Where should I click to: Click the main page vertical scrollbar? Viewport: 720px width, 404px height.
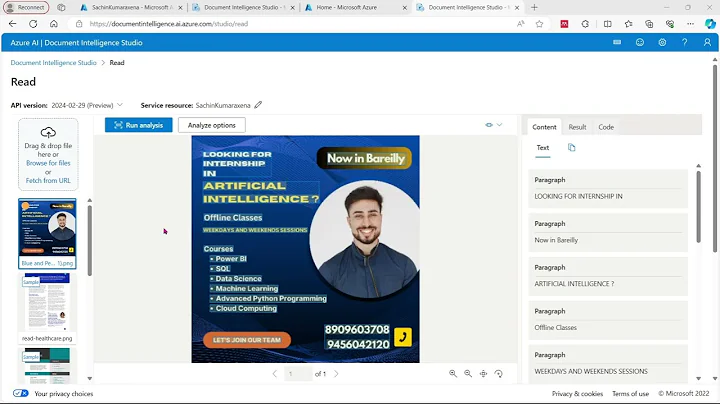coord(714,158)
